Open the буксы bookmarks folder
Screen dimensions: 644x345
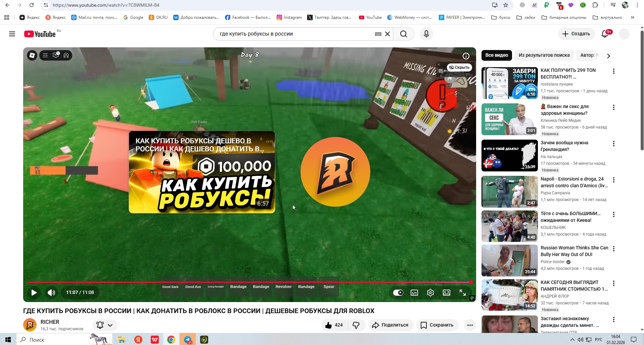pyautogui.click(x=501, y=17)
